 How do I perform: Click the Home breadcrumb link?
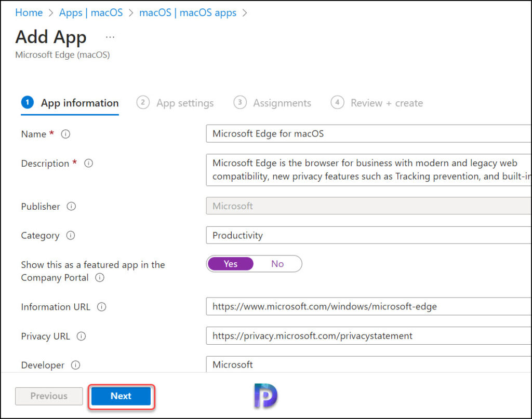click(29, 12)
